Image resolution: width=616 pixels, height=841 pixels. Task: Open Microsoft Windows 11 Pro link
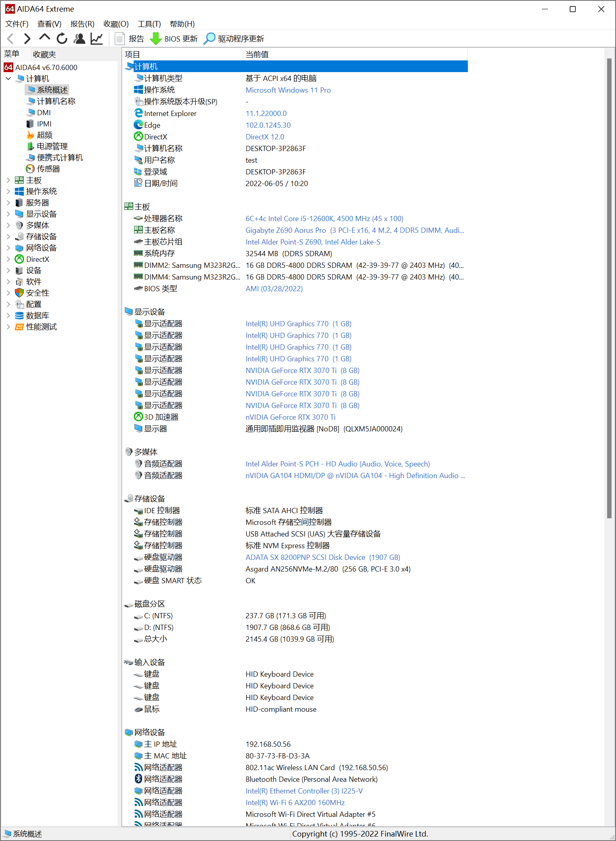coord(288,90)
